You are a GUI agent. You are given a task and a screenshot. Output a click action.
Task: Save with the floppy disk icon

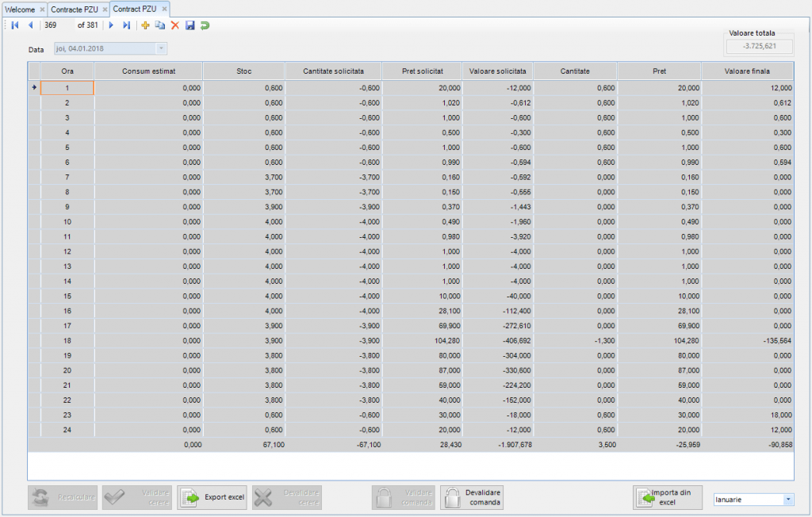click(190, 25)
